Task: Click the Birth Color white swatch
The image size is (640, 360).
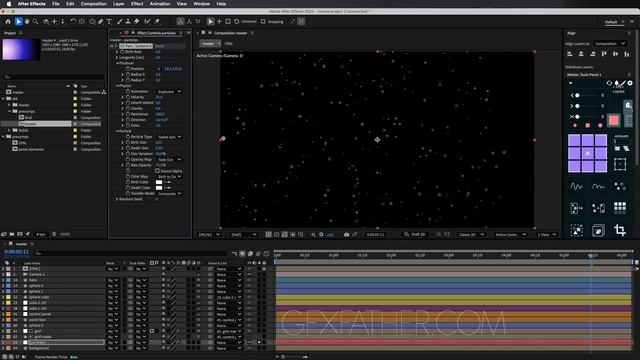Action: click(159, 182)
